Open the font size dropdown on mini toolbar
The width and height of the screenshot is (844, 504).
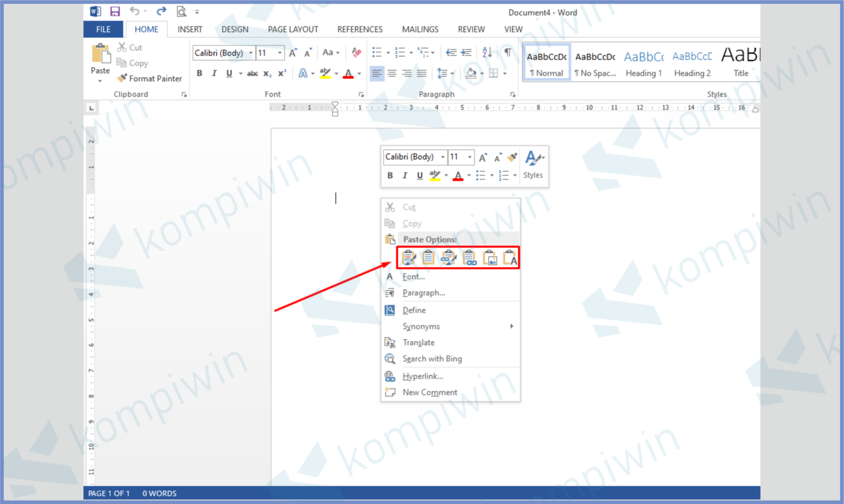pyautogui.click(x=469, y=157)
